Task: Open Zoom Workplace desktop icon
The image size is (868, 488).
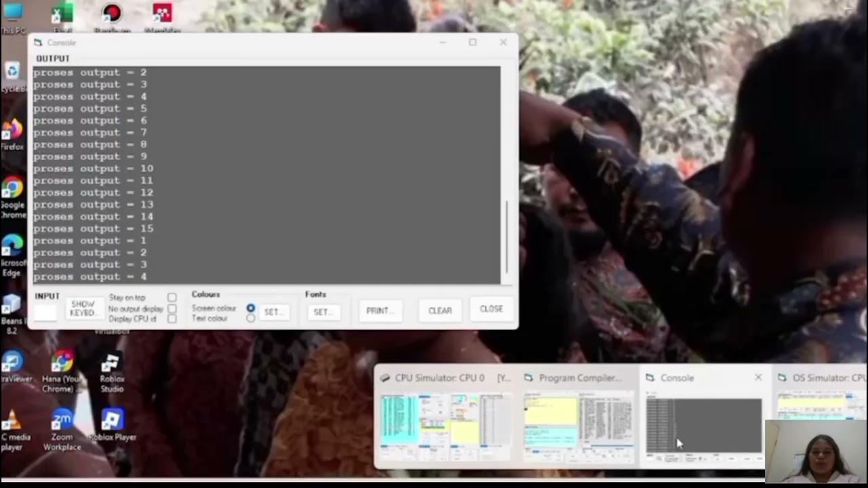Action: [x=62, y=430]
